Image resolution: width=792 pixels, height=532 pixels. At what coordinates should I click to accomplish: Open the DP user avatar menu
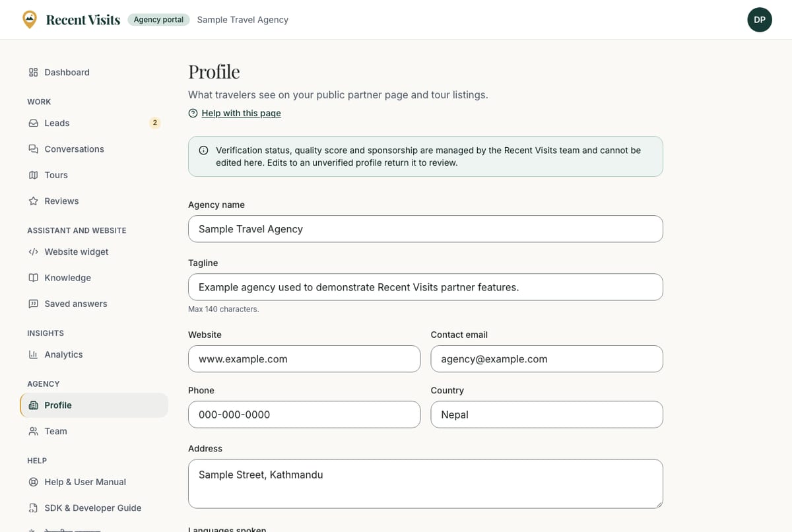(760, 20)
